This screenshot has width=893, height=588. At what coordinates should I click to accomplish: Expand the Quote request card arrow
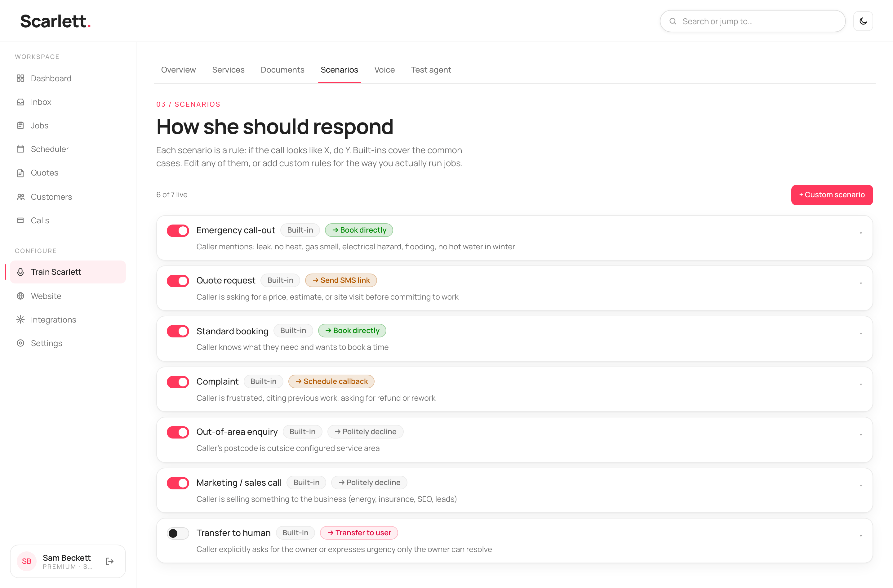[861, 284]
